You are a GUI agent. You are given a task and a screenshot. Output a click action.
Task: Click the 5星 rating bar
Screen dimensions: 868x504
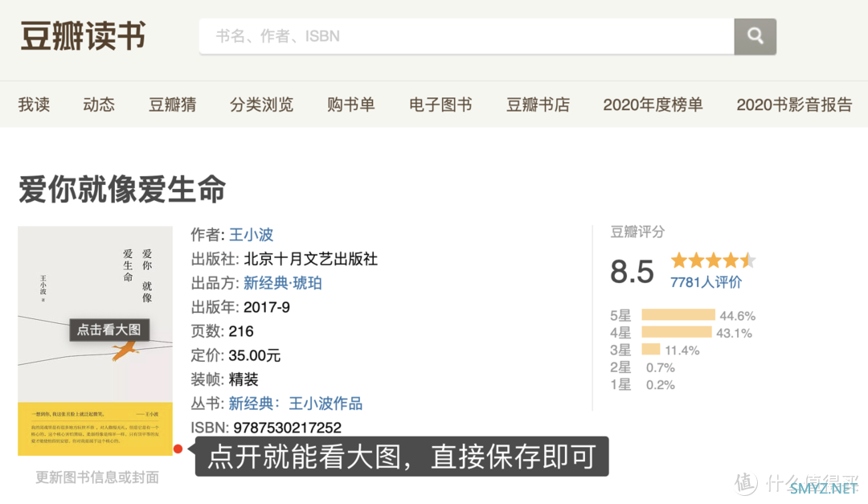tap(678, 315)
